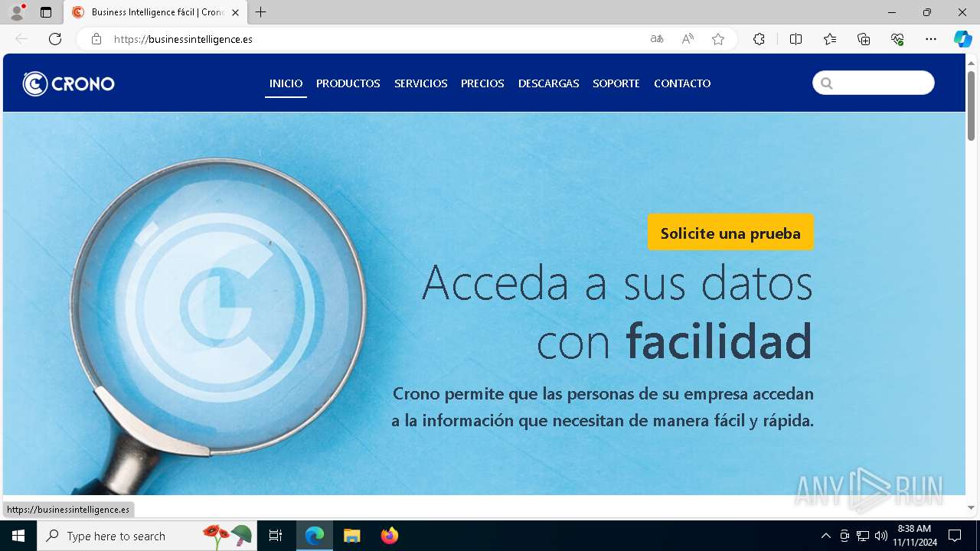980x551 pixels.
Task: Launch the Copilot sidebar icon
Action: 962,39
